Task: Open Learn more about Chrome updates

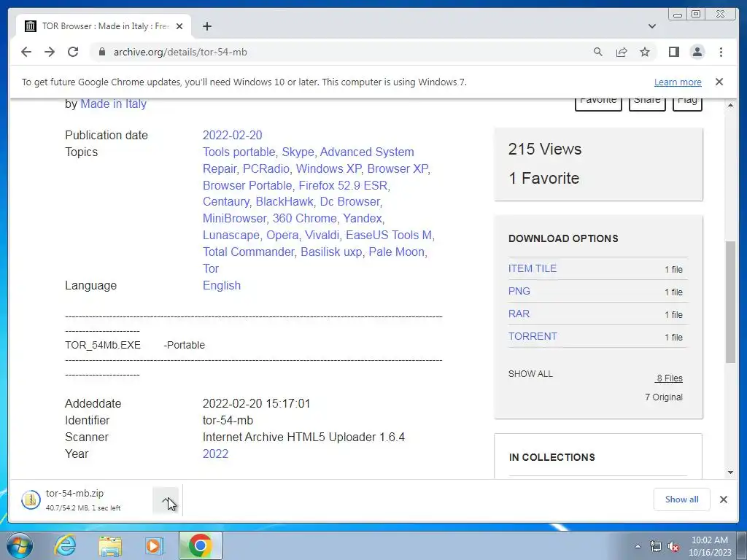Action: (678, 82)
